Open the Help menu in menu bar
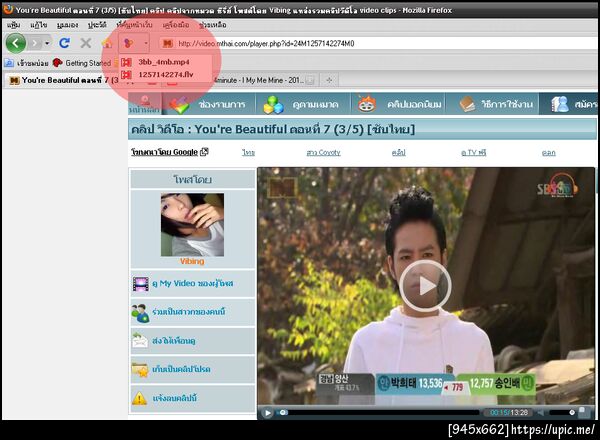This screenshot has height=440, width=600. pyautogui.click(x=213, y=25)
